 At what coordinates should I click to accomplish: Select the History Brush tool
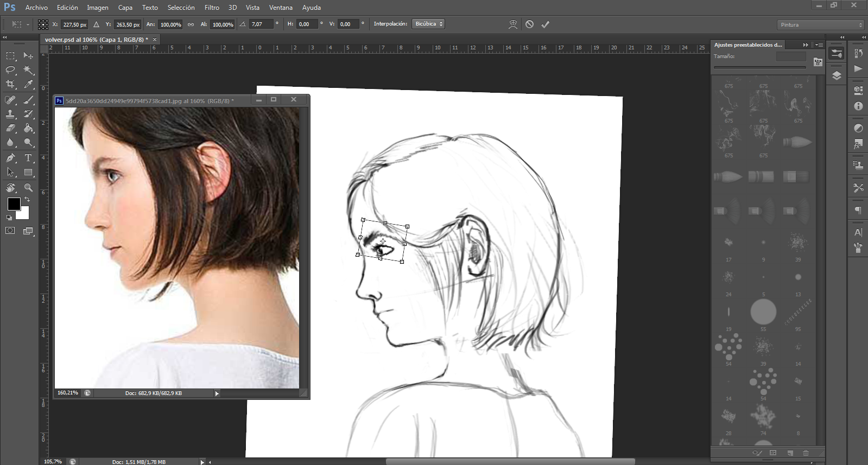point(28,114)
